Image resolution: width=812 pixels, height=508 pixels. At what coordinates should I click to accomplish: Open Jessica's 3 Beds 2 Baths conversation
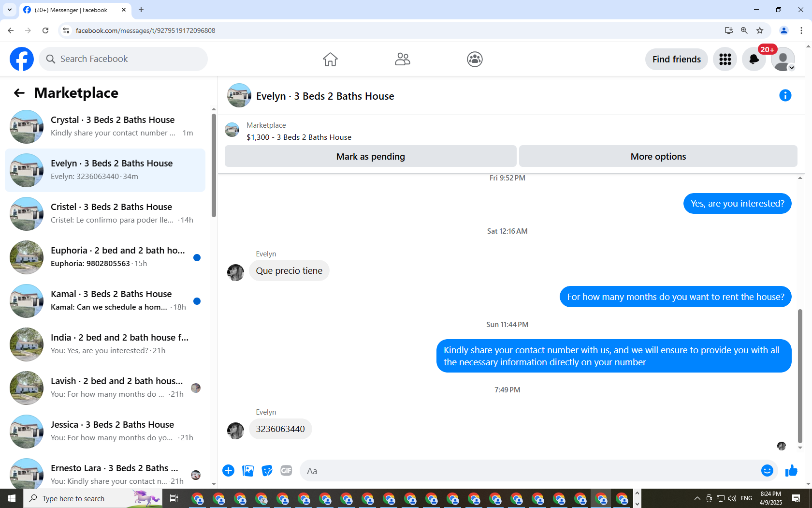point(105,432)
